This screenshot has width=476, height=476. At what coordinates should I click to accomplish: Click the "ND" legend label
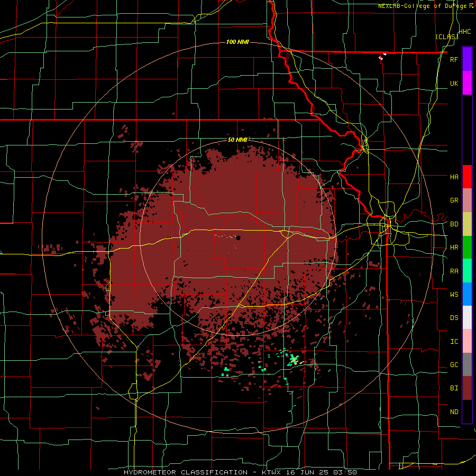454,412
